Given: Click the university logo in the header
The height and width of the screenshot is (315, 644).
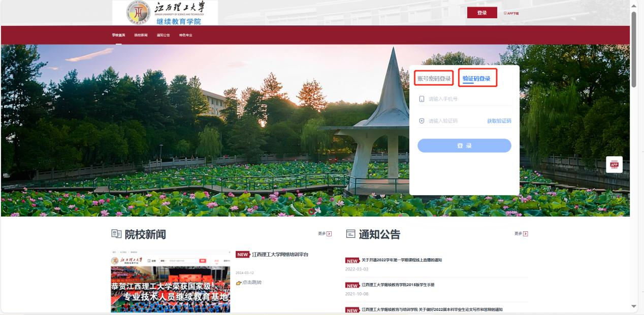Looking at the screenshot, I should click(165, 13).
